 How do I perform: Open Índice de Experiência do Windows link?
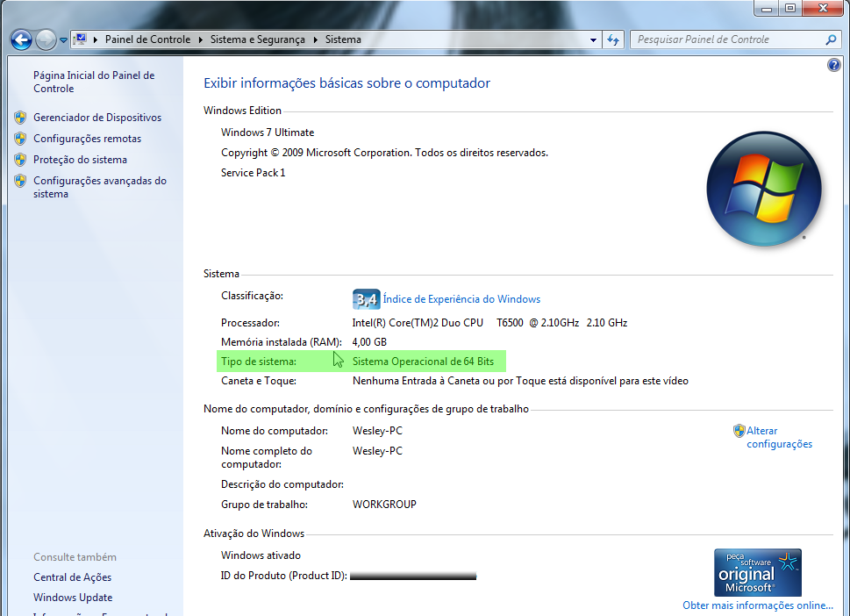(461, 299)
